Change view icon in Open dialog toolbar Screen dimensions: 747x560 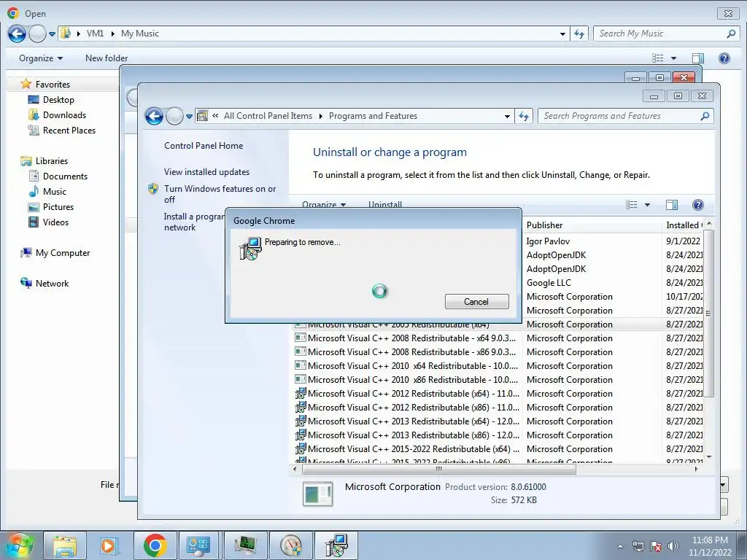pos(658,58)
